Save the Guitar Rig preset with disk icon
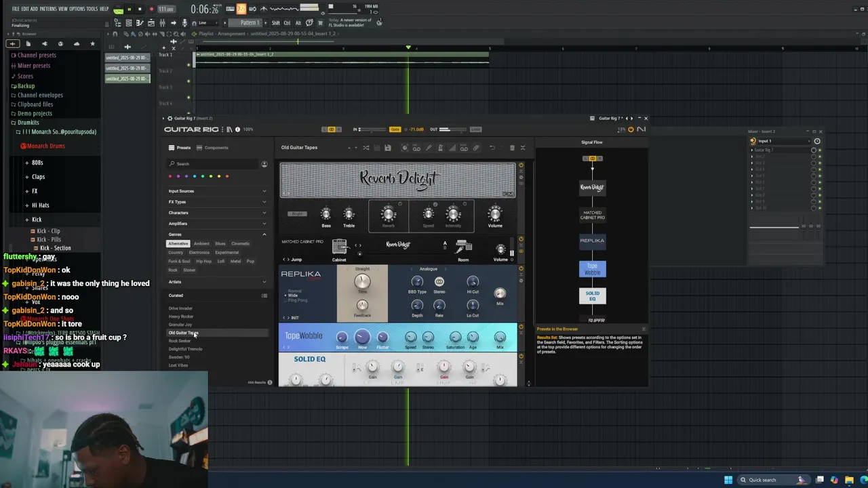The height and width of the screenshot is (488, 868). (x=388, y=148)
